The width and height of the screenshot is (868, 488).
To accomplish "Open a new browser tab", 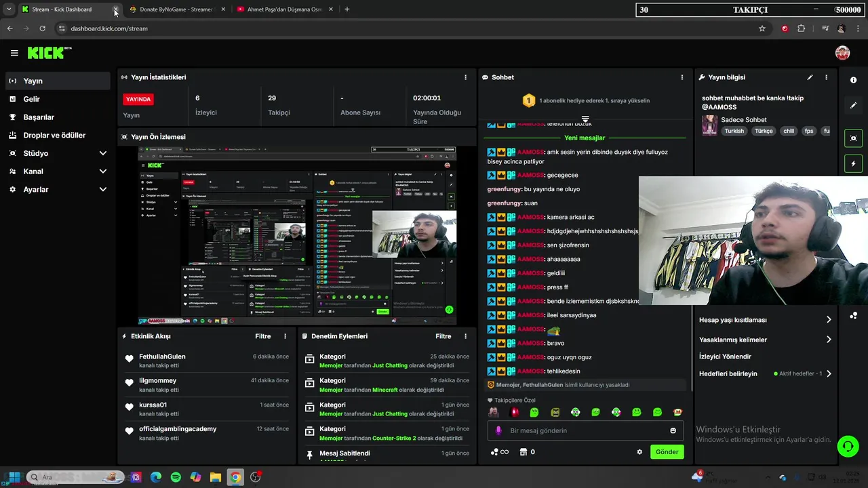I will point(347,9).
